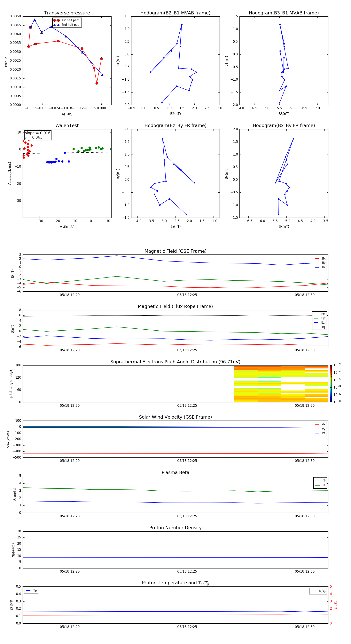Image resolution: width=351 pixels, height=644 pixels.
Task: Click the Tp legend entry
Action: 31,591
